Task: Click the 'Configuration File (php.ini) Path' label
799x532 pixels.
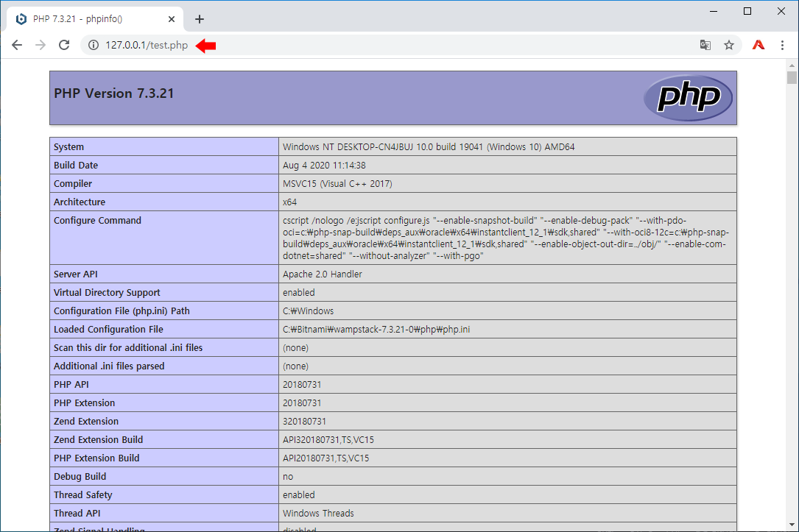Action: [x=122, y=311]
